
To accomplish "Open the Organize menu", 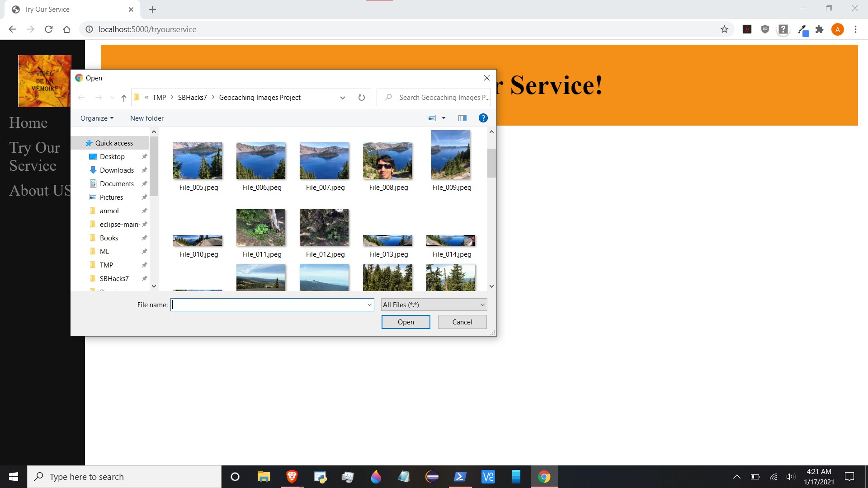I will [97, 118].
